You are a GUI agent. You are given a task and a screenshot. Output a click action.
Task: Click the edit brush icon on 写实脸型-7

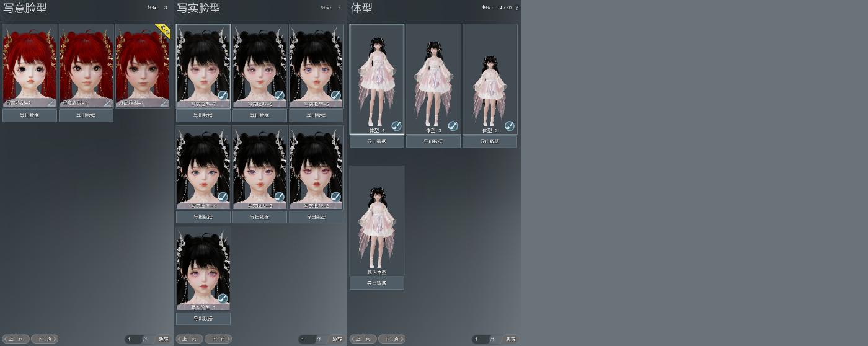click(223, 95)
